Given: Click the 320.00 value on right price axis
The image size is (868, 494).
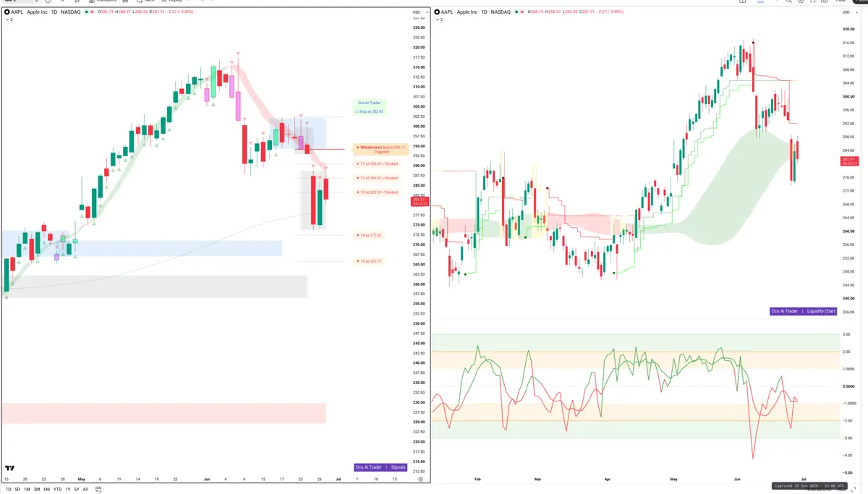Looking at the screenshot, I should pos(848,30).
